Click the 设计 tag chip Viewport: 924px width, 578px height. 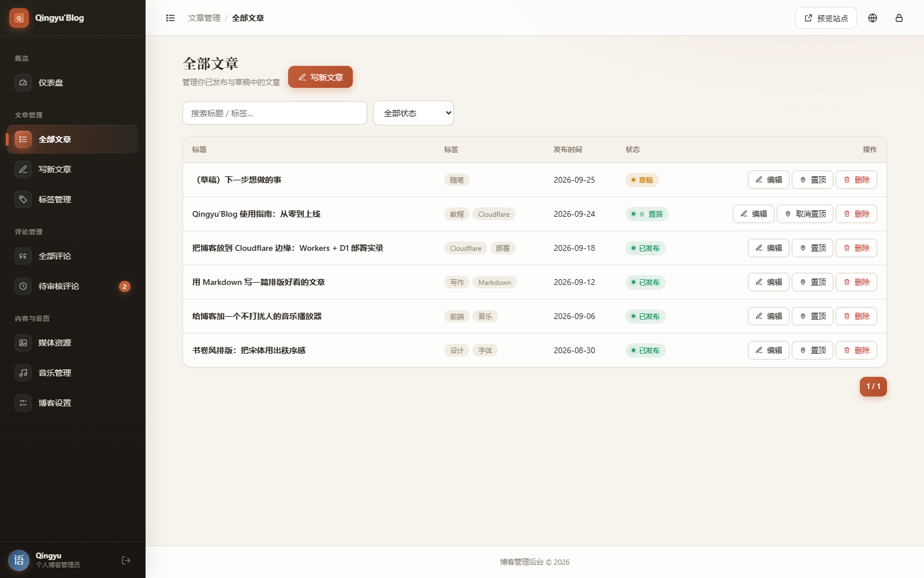[457, 350]
